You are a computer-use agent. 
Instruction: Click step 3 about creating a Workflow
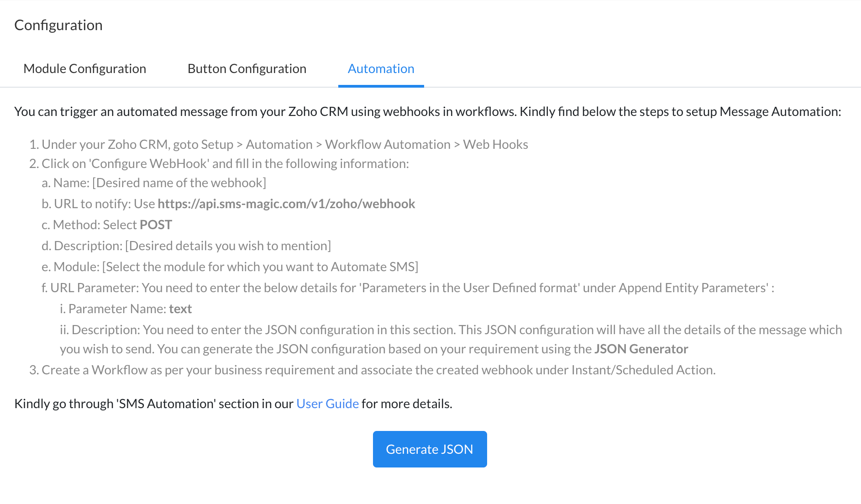(373, 370)
